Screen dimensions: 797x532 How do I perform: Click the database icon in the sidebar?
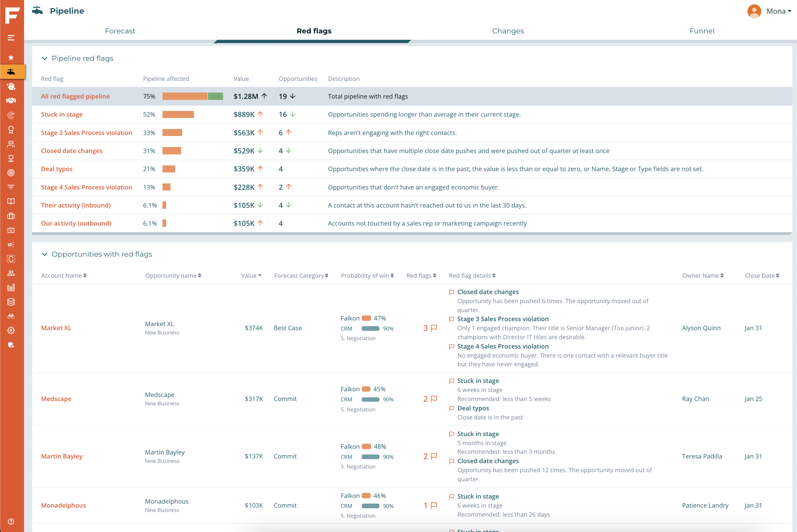(x=11, y=302)
